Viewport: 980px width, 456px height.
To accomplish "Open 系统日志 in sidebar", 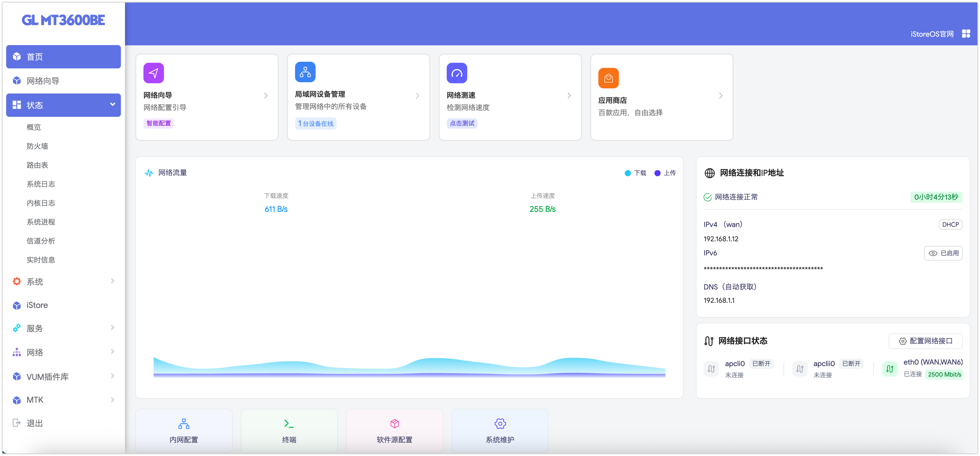I will tap(41, 184).
